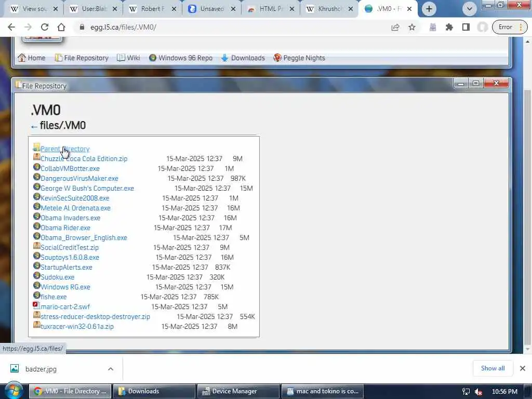
Task: Download StartupAlerts.exe
Action: tap(66, 267)
